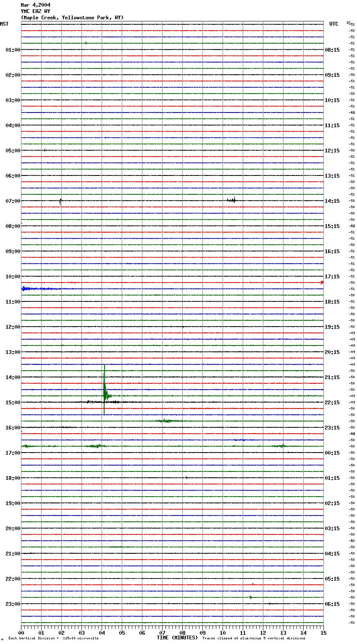Viewport: 357px width, 644px height.
Task: Select the 07:00 MST time label
Action: pyautogui.click(x=13, y=201)
